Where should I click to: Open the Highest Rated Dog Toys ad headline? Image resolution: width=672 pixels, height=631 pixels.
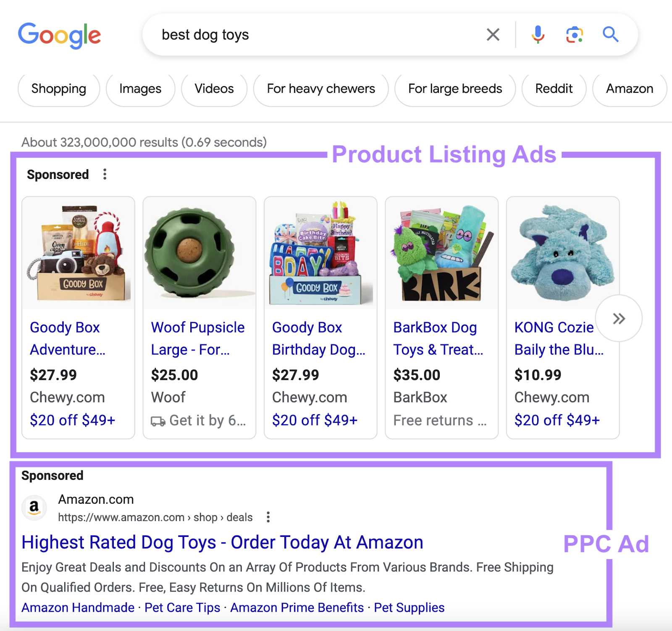pyautogui.click(x=222, y=542)
